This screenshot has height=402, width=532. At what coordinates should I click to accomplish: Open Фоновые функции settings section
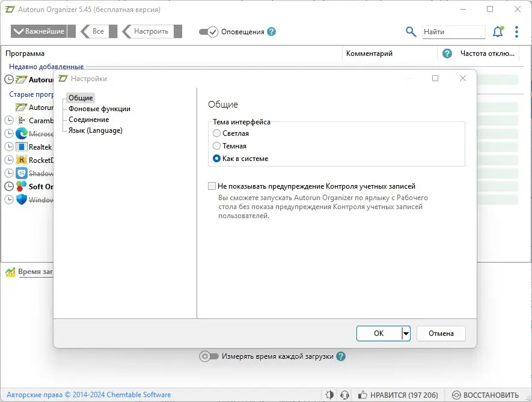click(99, 109)
